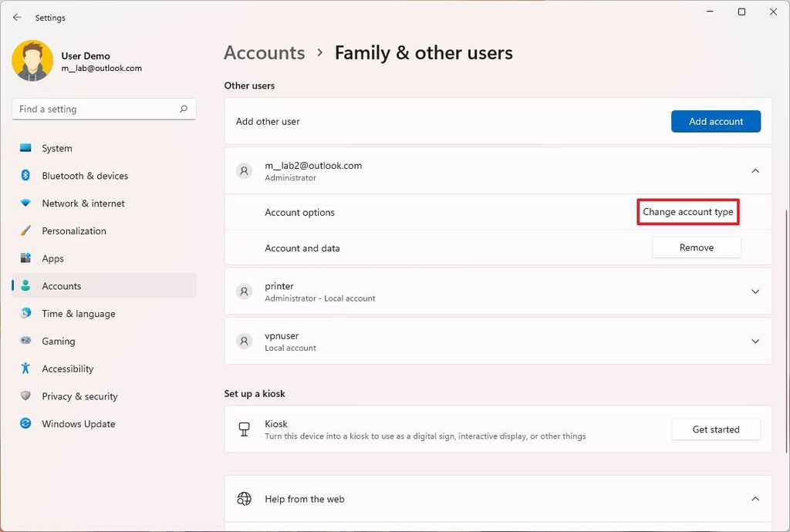Click the Accessibility person icon
This screenshot has height=532, width=790.
tap(27, 369)
